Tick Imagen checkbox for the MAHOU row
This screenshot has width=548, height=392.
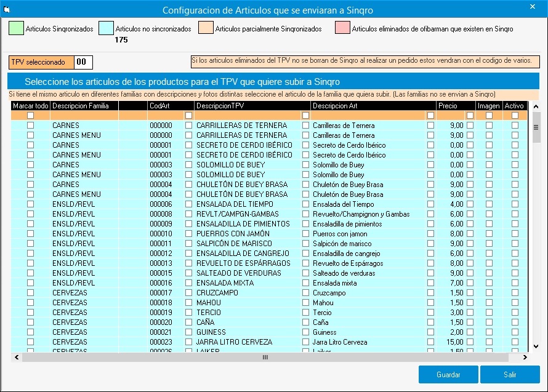[489, 303]
